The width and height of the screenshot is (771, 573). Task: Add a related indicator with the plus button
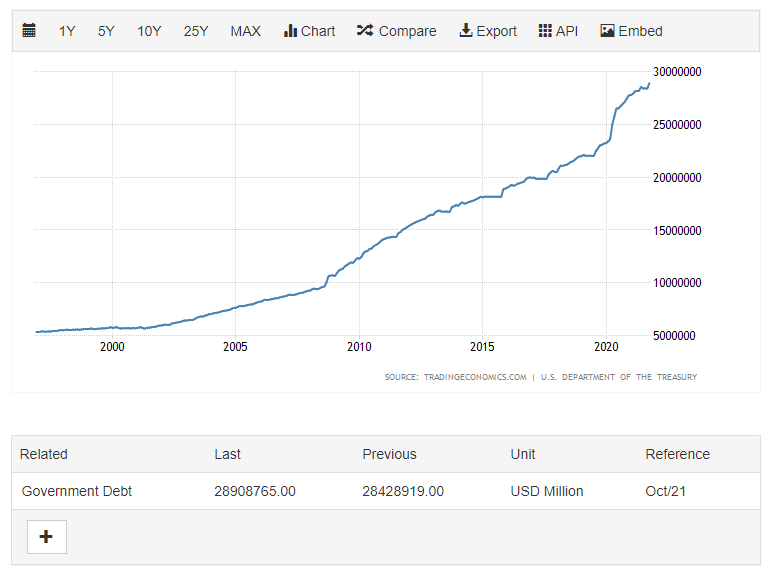point(47,537)
